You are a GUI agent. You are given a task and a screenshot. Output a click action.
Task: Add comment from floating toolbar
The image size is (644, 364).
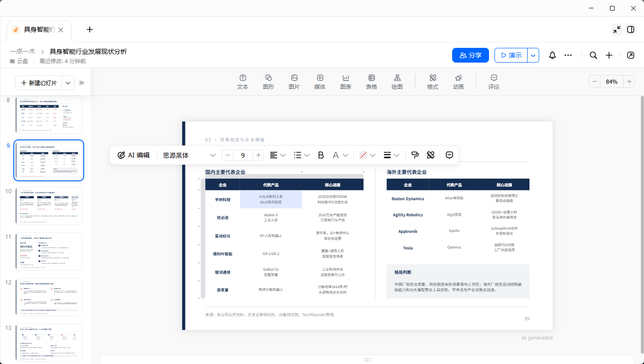(x=450, y=155)
